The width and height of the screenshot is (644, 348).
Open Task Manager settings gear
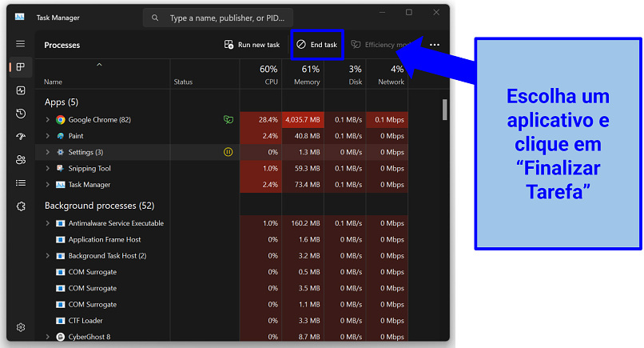coord(21,327)
